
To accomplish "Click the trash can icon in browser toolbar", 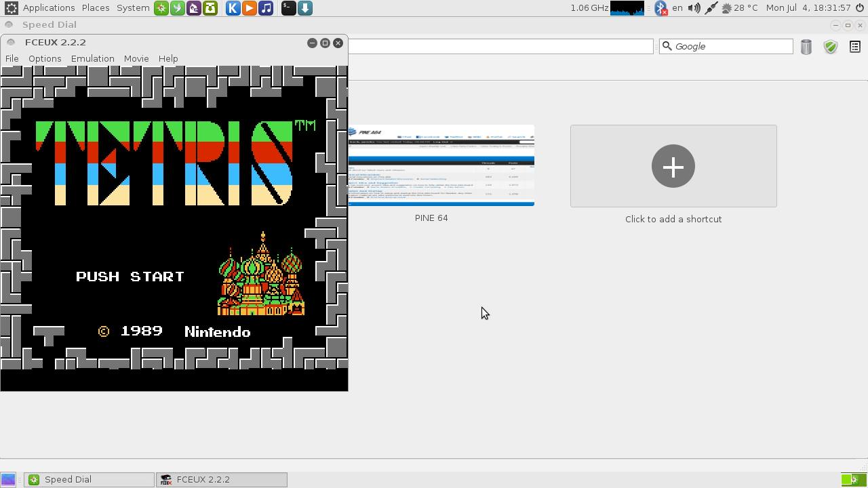I will pos(806,47).
